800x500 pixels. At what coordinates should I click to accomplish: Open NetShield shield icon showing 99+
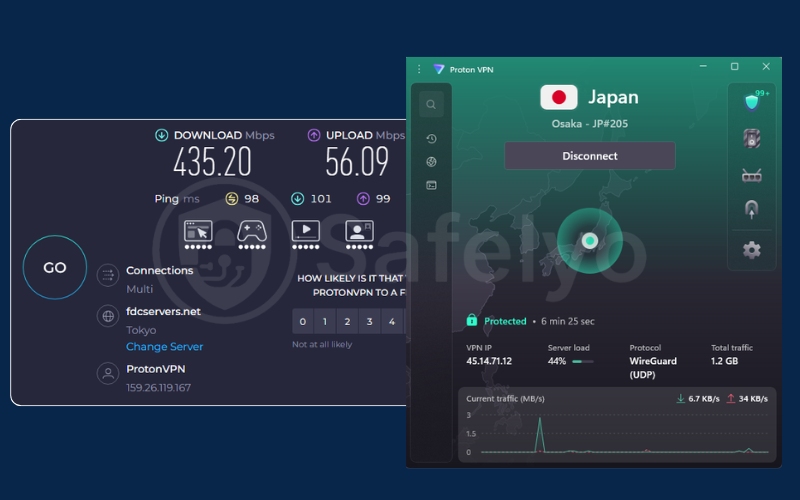tap(753, 101)
